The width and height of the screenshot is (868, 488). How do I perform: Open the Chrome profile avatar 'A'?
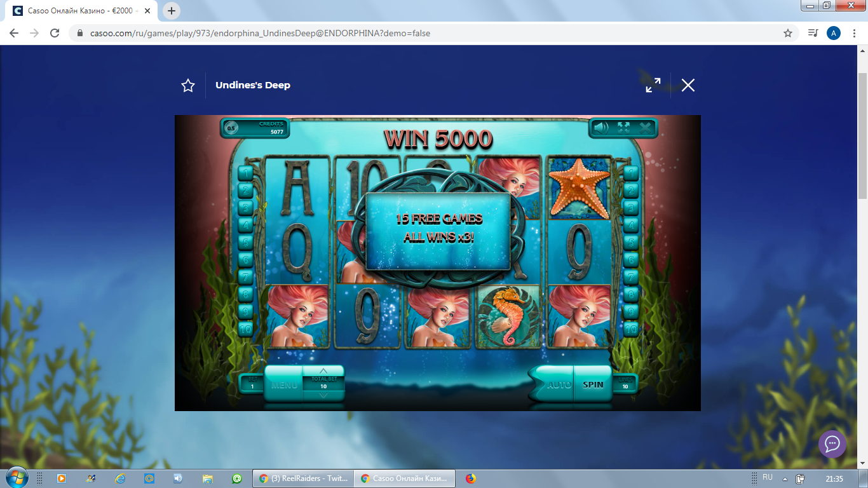pyautogui.click(x=834, y=33)
